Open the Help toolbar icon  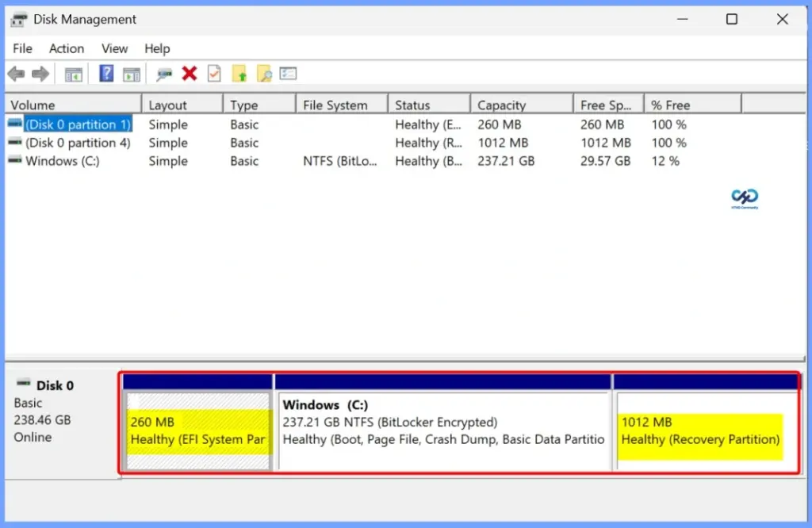(x=106, y=74)
